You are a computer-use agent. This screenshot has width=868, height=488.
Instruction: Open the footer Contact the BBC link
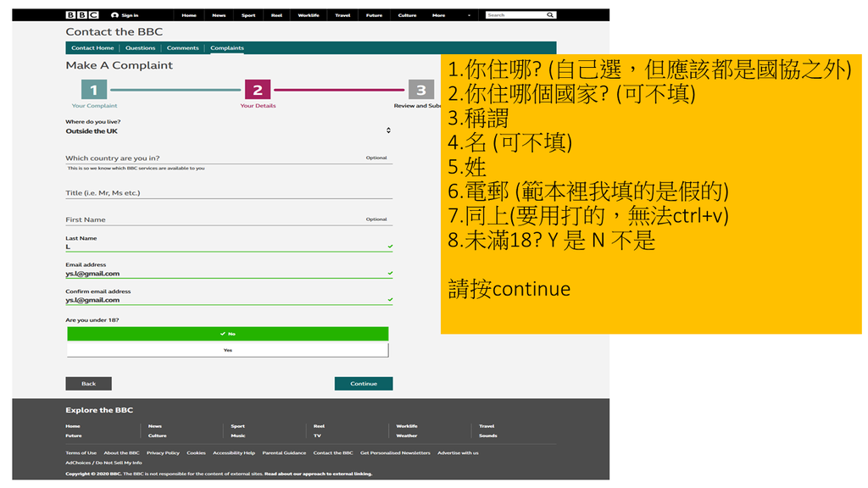pyautogui.click(x=332, y=452)
